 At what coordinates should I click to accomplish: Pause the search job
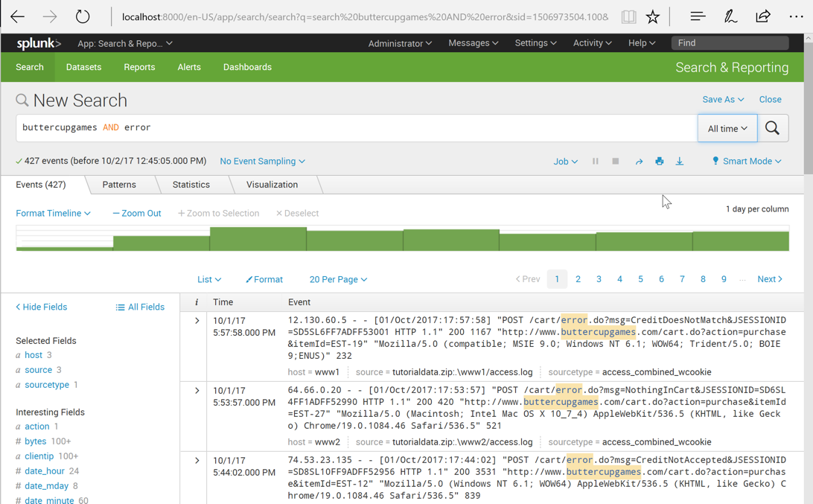point(595,162)
